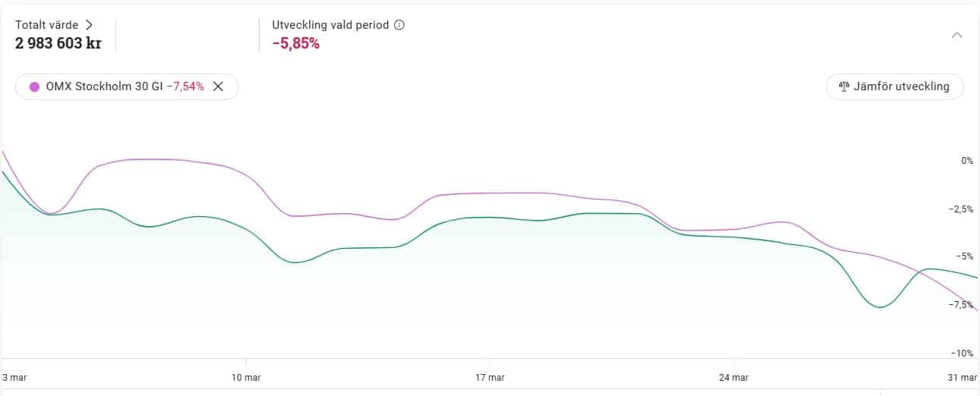
Task: Click the -5,85% period performance figure
Action: 296,43
